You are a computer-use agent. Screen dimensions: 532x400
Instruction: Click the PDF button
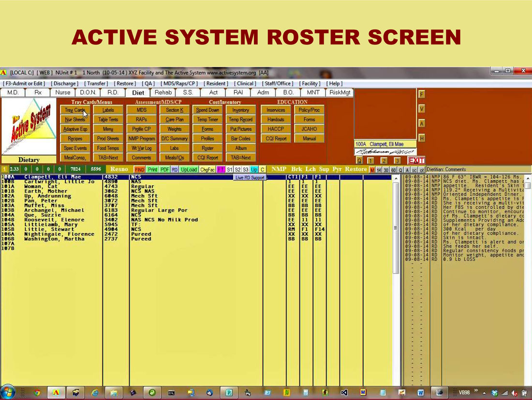coord(164,170)
